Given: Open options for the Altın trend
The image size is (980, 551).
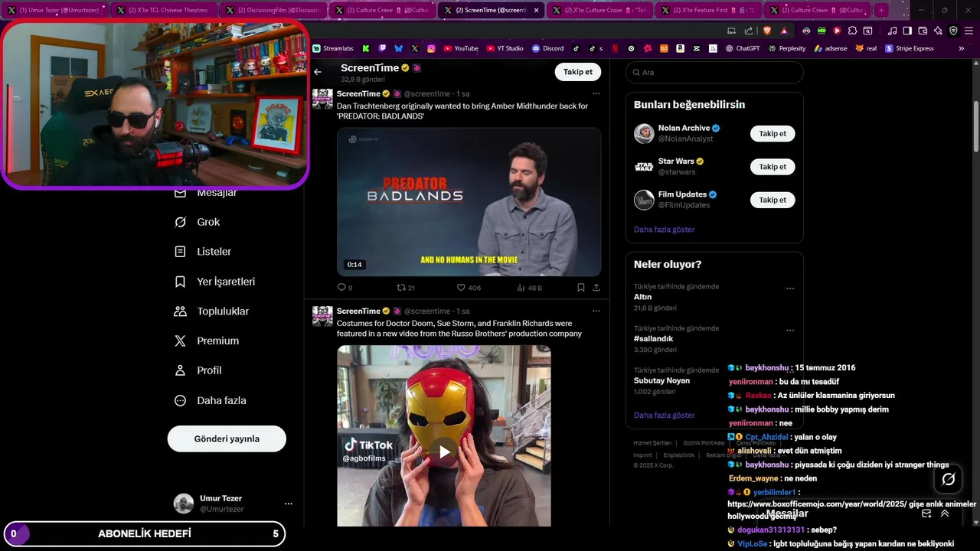Looking at the screenshot, I should click(x=790, y=289).
